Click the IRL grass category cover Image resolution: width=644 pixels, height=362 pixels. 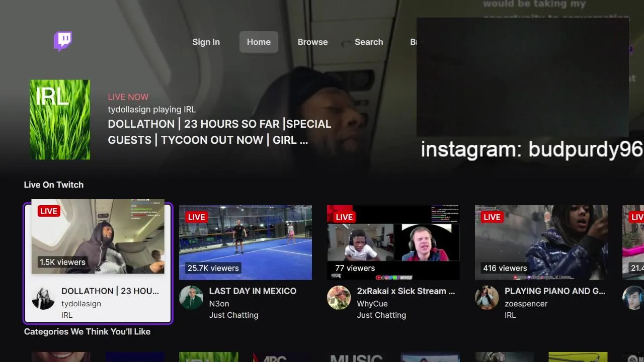click(60, 120)
